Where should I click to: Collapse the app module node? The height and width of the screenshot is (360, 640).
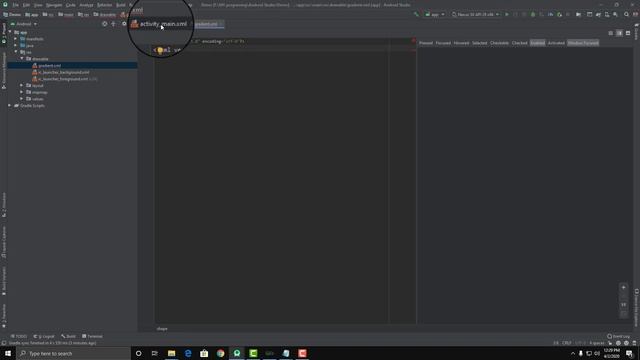[x=10, y=32]
